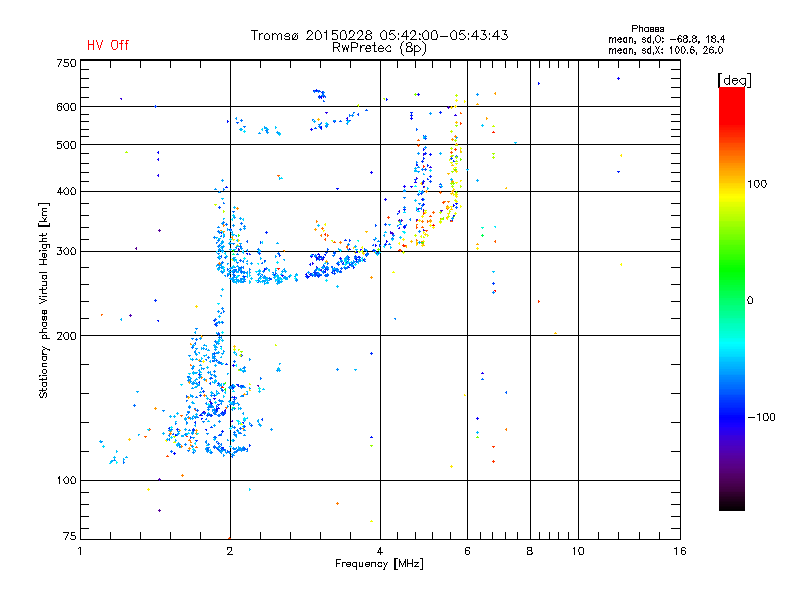Click the 'mean, sd,O: -68.8, 18.4' line
This screenshot has height=600, width=800.
tap(666, 39)
